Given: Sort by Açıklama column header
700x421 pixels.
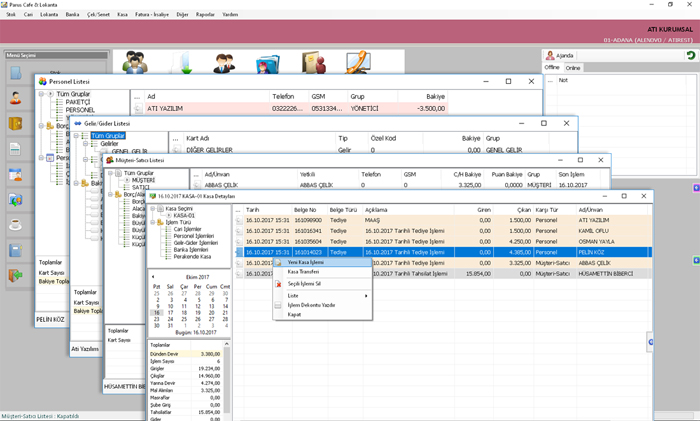Looking at the screenshot, I should (408, 210).
